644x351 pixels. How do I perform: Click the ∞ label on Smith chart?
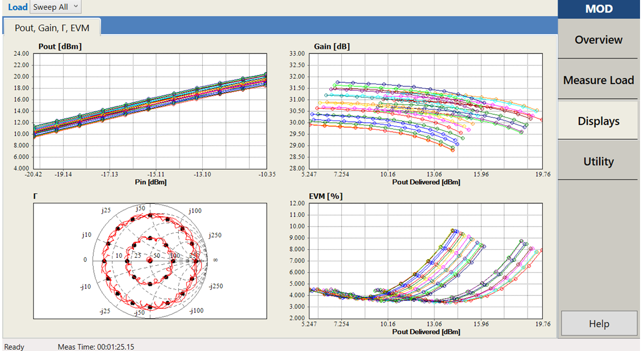click(215, 260)
